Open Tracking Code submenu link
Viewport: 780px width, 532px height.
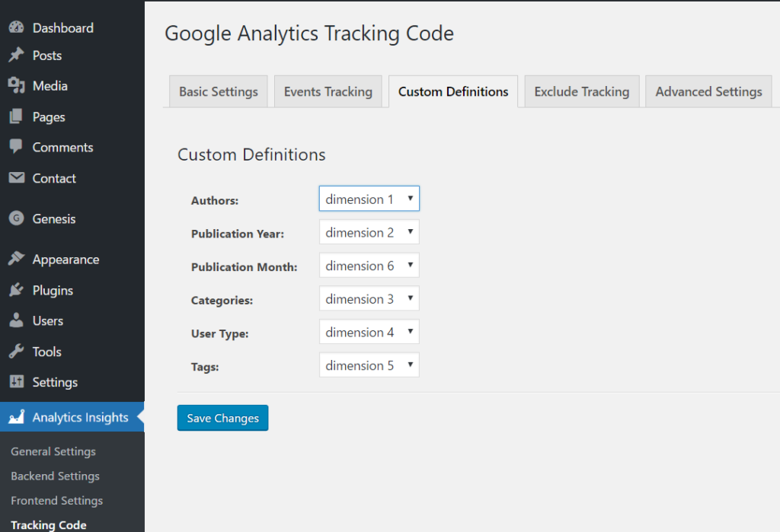coord(49,525)
